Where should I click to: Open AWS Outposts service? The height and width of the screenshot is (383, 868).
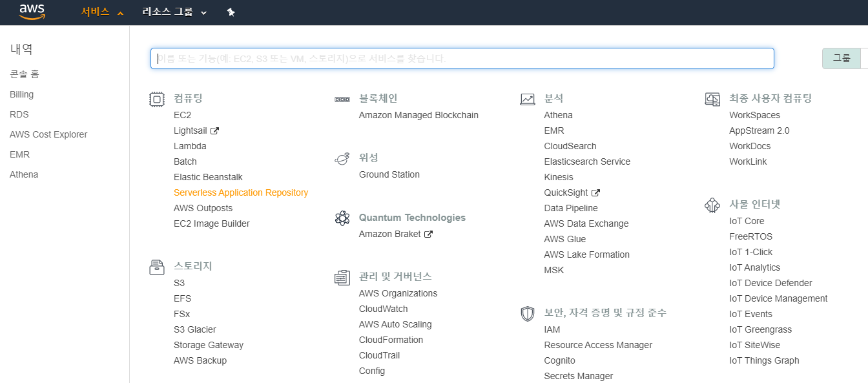(203, 208)
